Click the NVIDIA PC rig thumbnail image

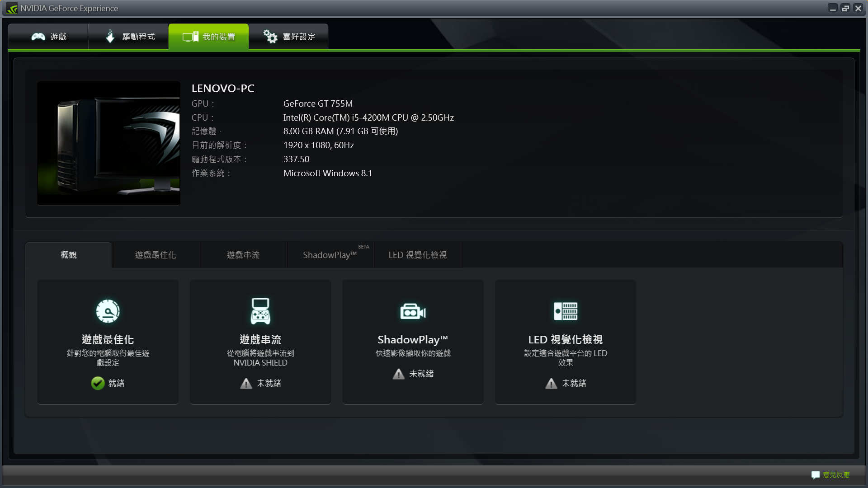coord(108,143)
